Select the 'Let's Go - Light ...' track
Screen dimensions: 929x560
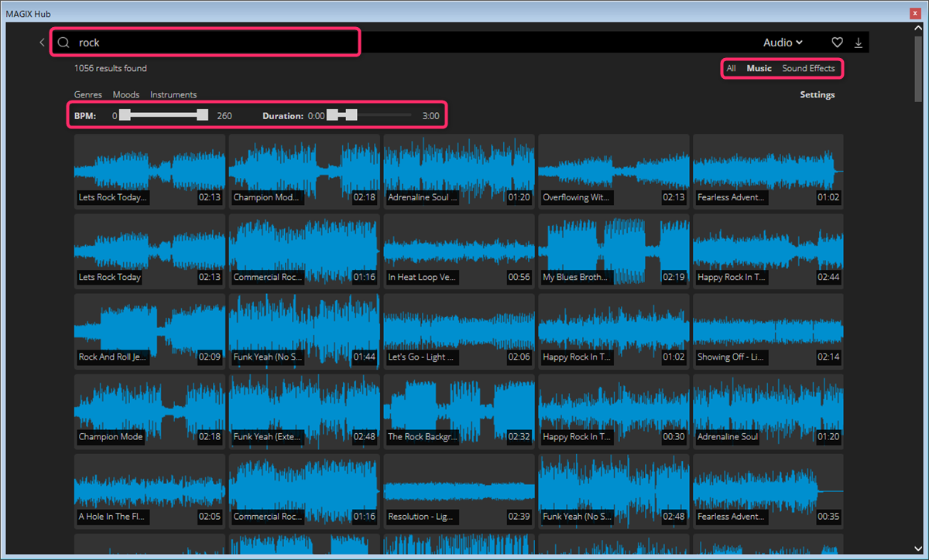tap(459, 330)
